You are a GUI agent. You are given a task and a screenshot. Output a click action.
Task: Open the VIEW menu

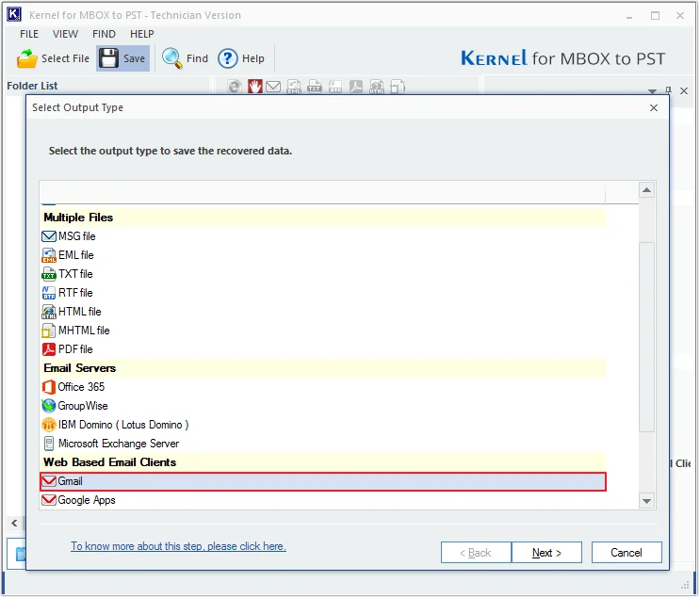[x=65, y=34]
